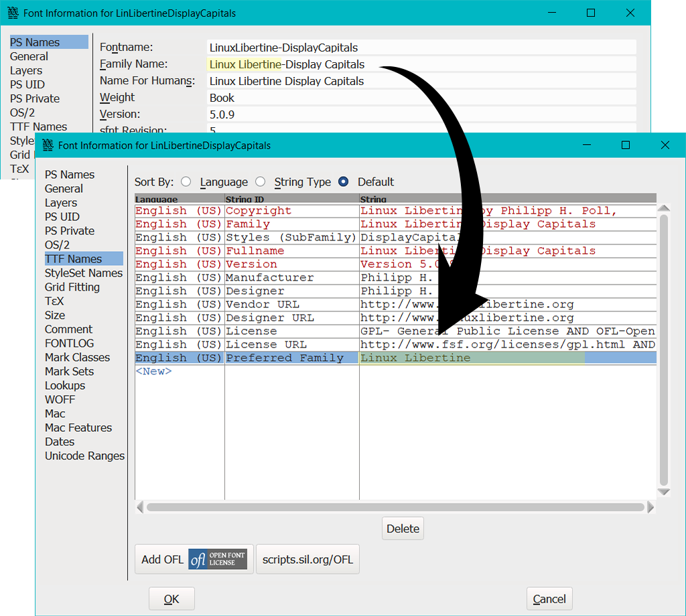The image size is (686, 616).
Task: Confirm with the OK button
Action: [171, 599]
